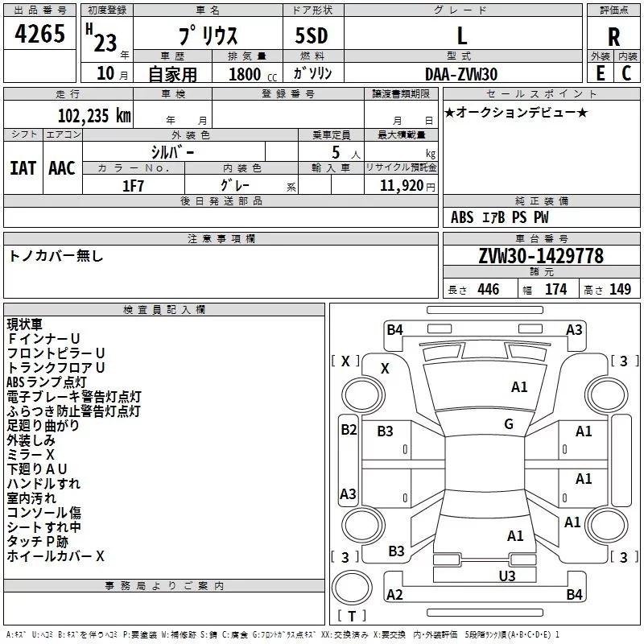Screen dimensions: 644x644
Task: Click the note 電子ブレーキ警告灯点灯
Action: click(74, 397)
